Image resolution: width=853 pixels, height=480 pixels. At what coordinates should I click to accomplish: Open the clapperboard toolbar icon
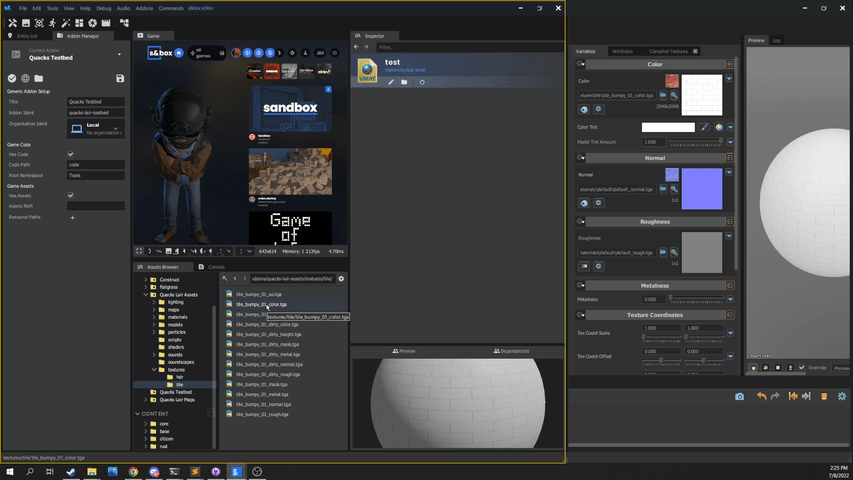pos(106,23)
